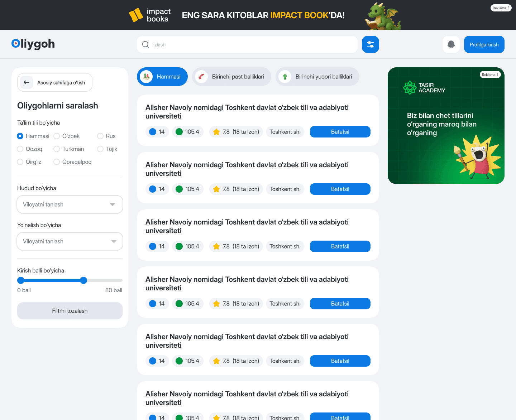This screenshot has width=516, height=420.
Task: Open the filter settings icon button
Action: pyautogui.click(x=370, y=44)
